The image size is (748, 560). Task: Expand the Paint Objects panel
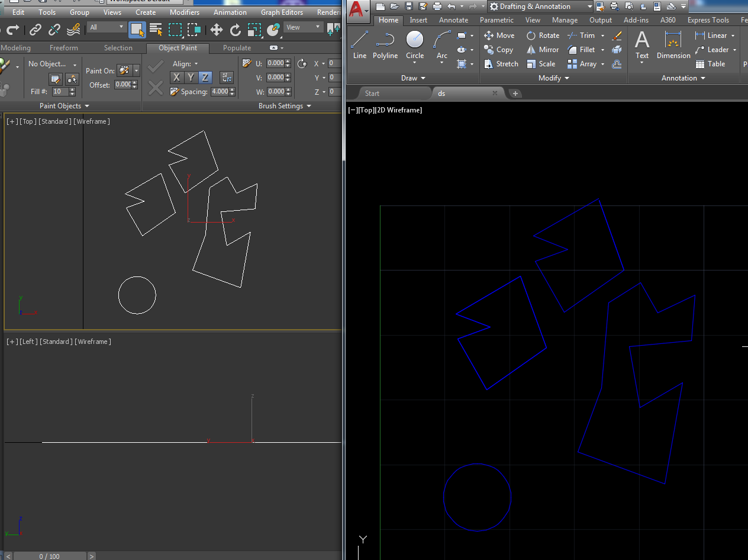65,106
